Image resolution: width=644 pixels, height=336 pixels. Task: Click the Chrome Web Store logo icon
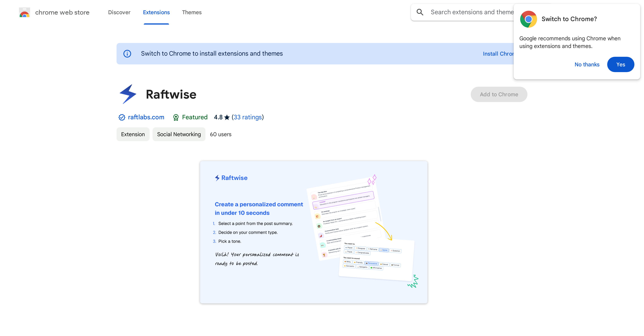[24, 12]
